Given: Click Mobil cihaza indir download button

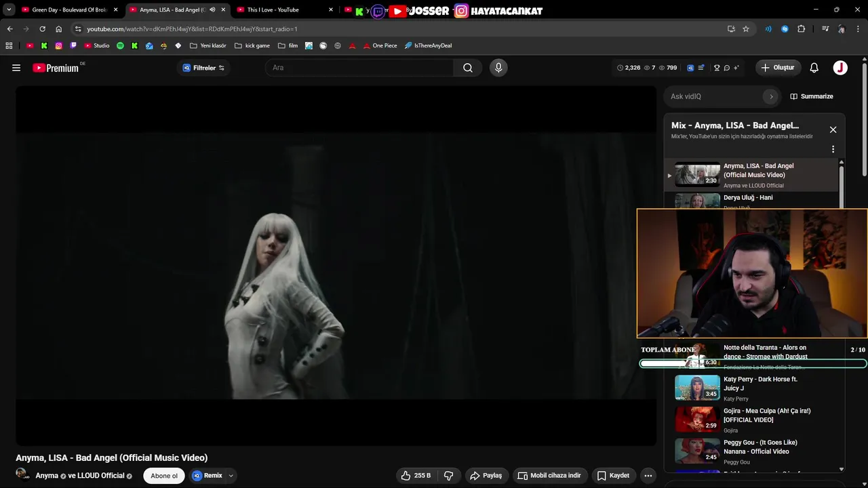Looking at the screenshot, I should click(x=550, y=476).
